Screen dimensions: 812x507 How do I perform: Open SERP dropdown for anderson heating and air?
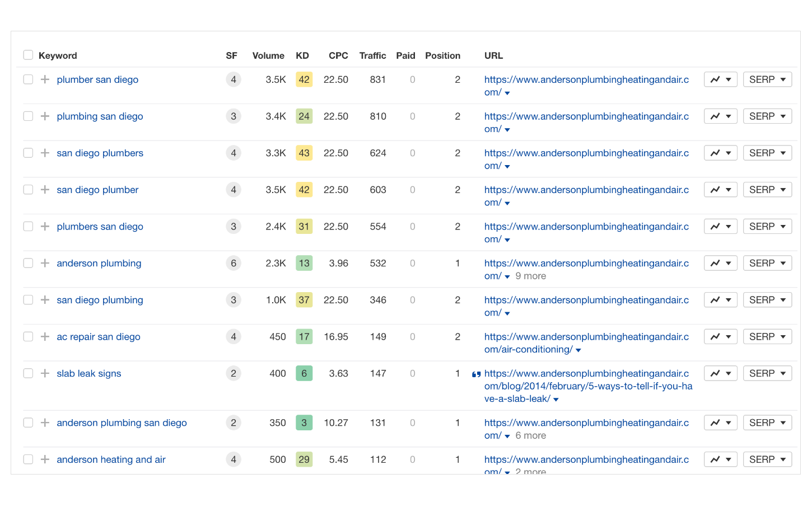(767, 459)
